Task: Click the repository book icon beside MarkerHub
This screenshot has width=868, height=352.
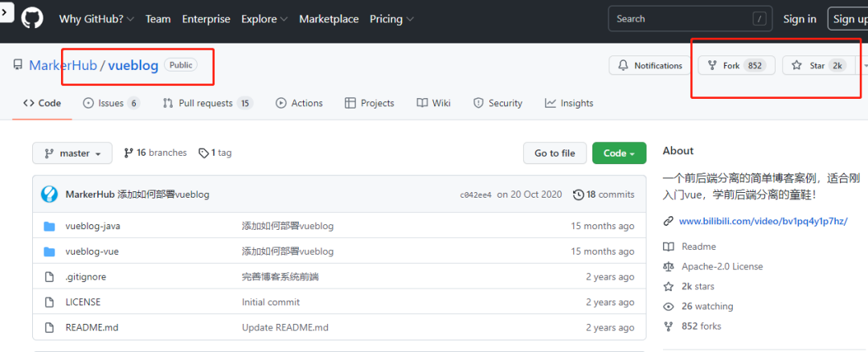Action: point(18,65)
